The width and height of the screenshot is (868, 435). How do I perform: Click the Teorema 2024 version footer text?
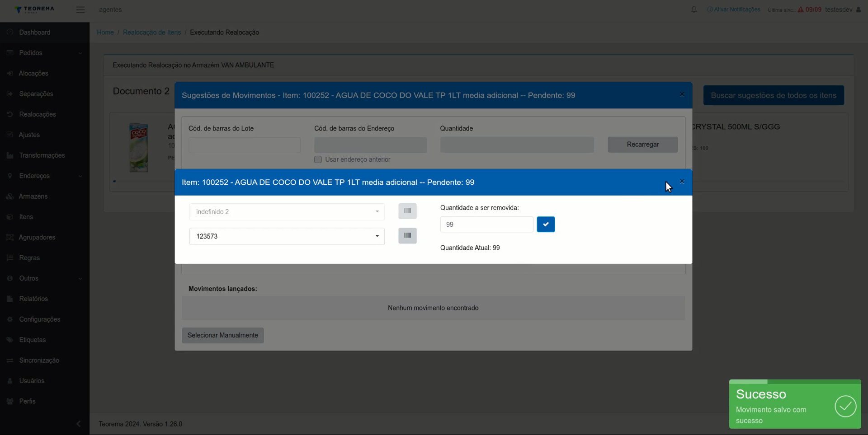point(141,424)
